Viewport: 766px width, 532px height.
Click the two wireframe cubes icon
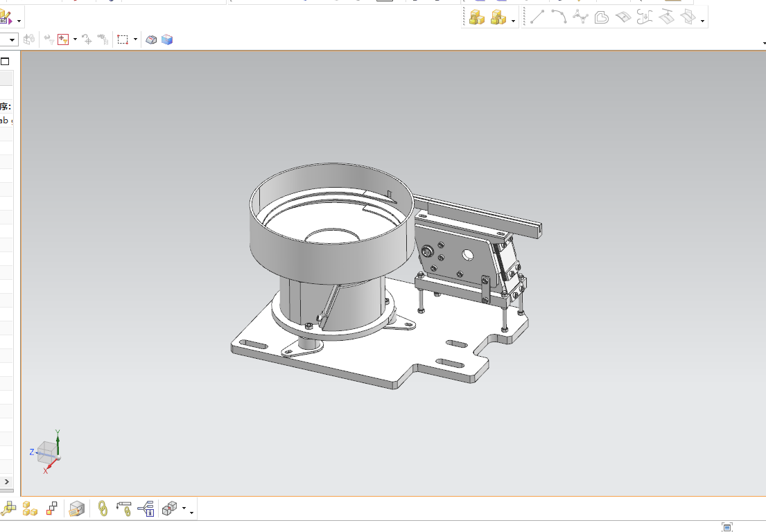coord(170,508)
